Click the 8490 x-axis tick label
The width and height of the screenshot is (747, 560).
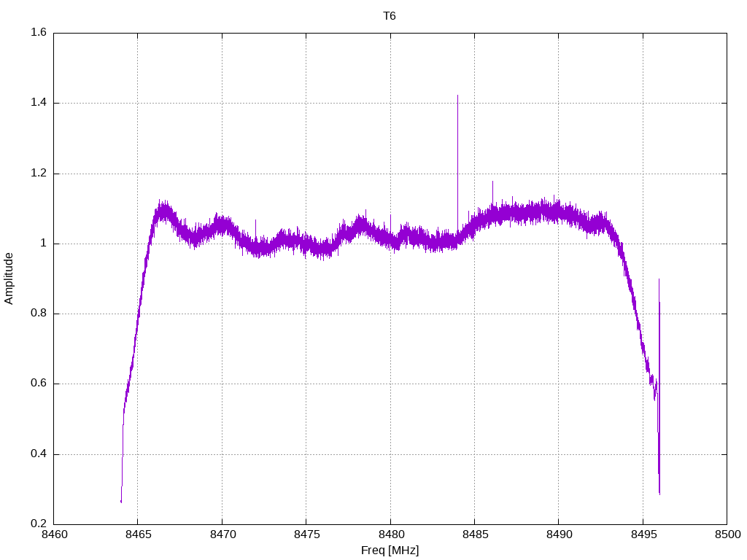click(x=559, y=534)
